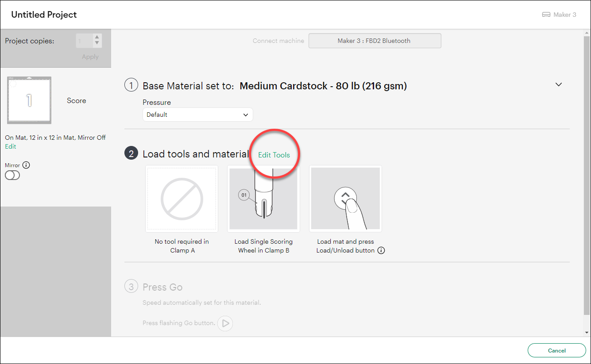Image resolution: width=591 pixels, height=364 pixels.
Task: Click the Cancel button
Action: (x=556, y=350)
